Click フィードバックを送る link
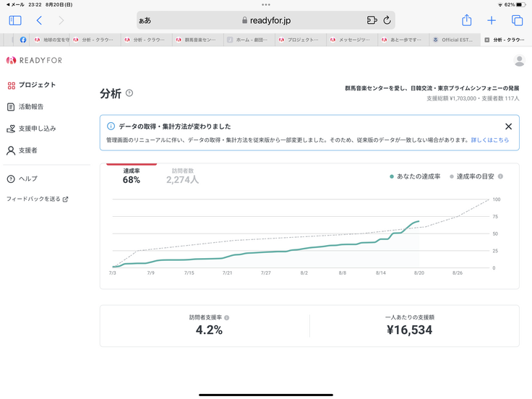This screenshot has height=399, width=532. coord(37,199)
